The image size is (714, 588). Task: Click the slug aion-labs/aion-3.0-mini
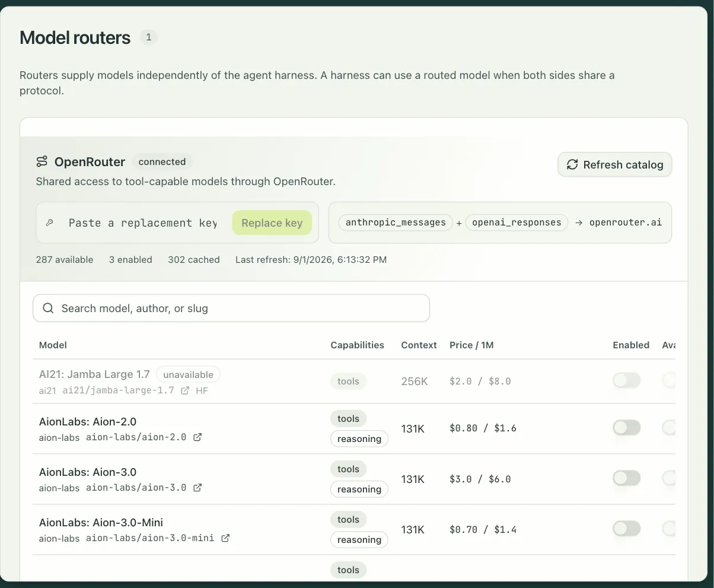point(150,538)
